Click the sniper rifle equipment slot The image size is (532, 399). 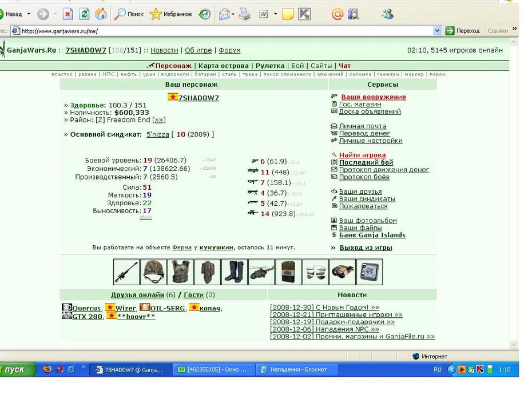click(x=126, y=272)
